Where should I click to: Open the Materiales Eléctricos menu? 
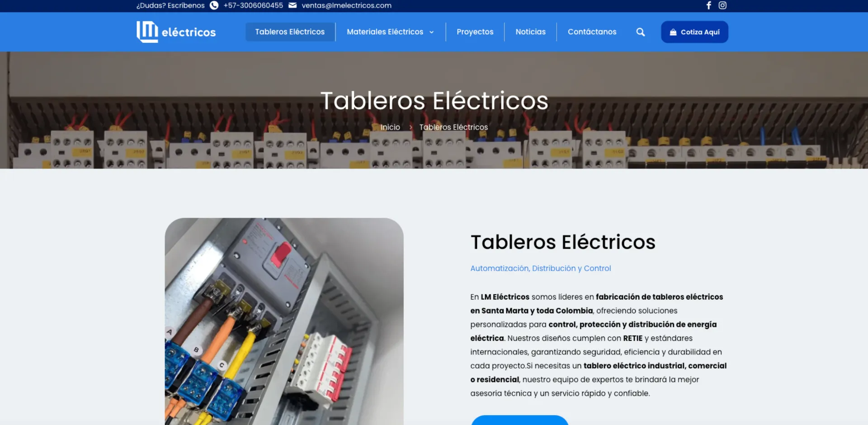(x=385, y=32)
